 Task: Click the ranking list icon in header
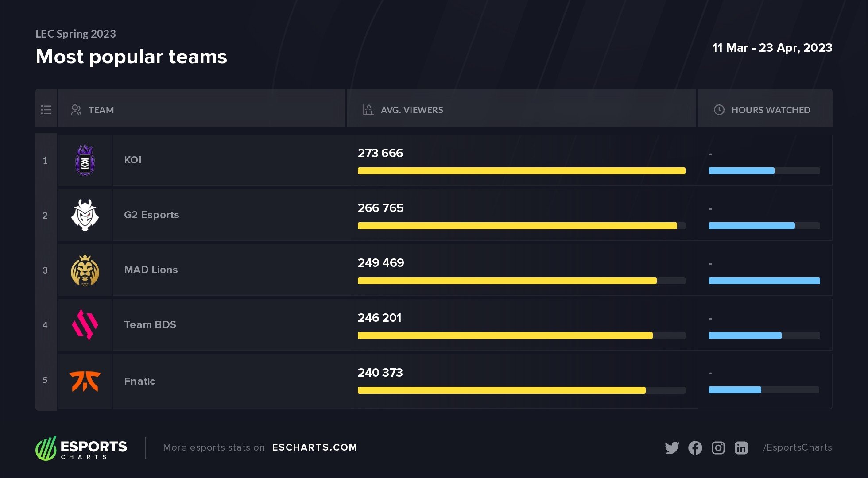point(46,110)
